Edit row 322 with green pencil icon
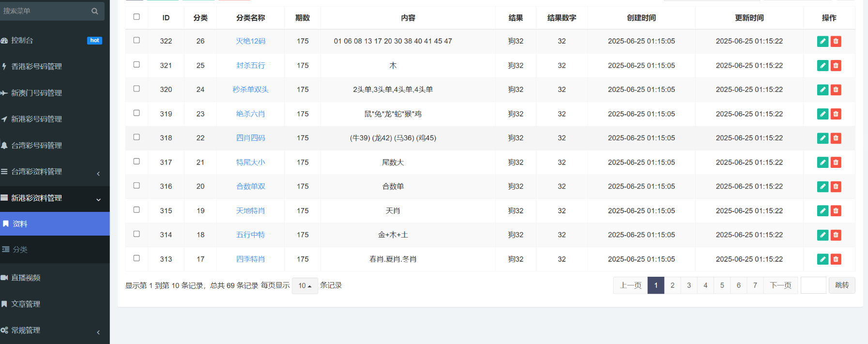This screenshot has width=868, height=344. pos(822,41)
